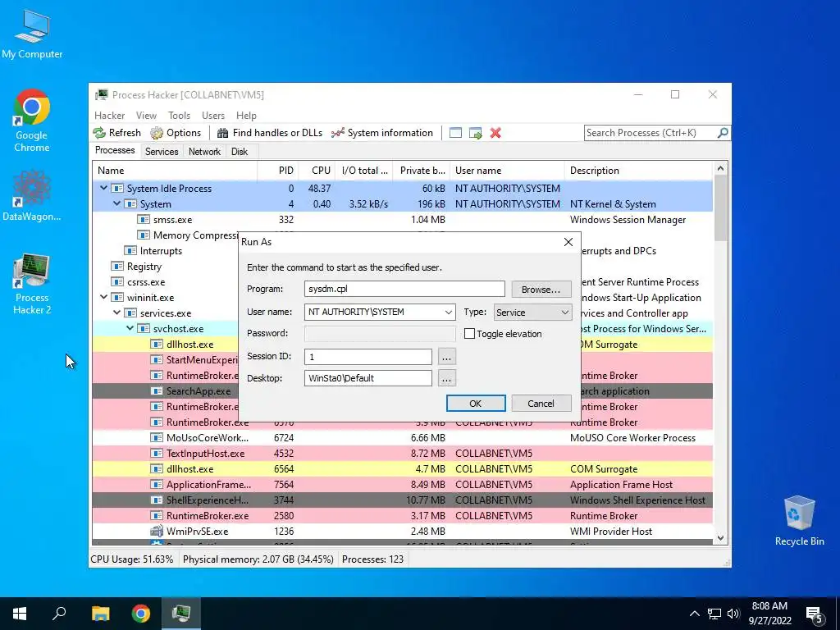This screenshot has width=840, height=630.
Task: Click the Browse... button
Action: pyautogui.click(x=541, y=290)
